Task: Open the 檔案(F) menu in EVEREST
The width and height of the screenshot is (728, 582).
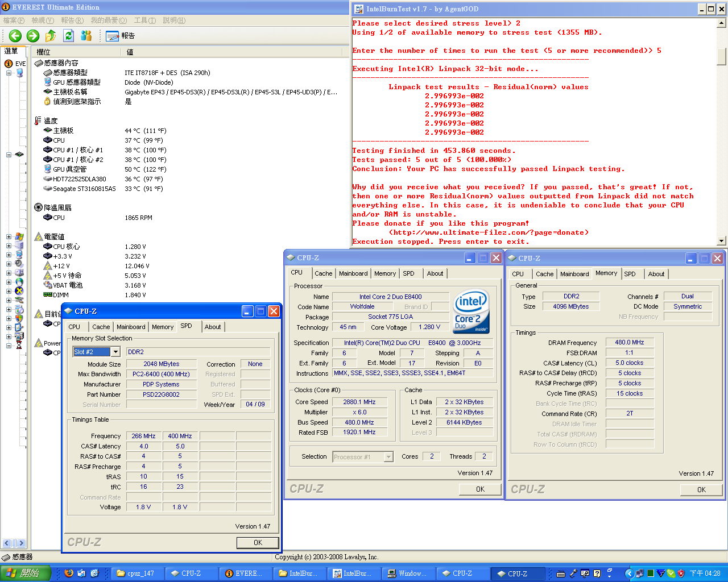Action: click(x=14, y=20)
